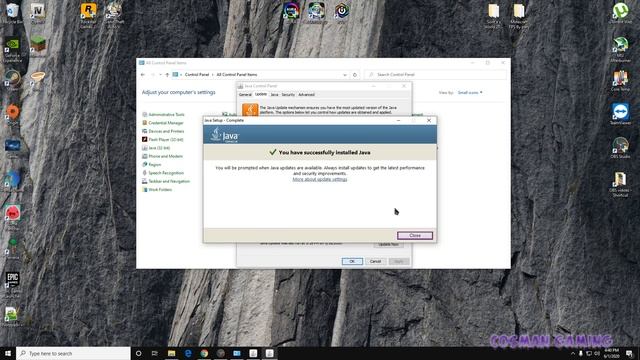Open the Epic Games Launcher desktop icon
The width and height of the screenshot is (640, 360).
tap(13, 284)
